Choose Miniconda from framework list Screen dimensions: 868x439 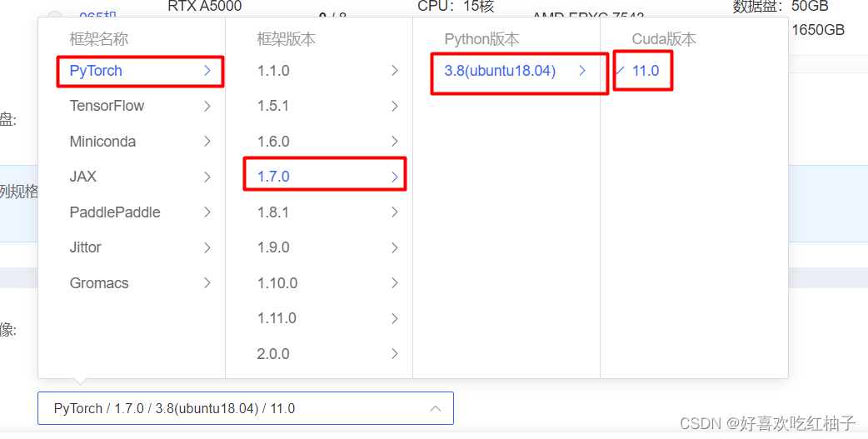click(132, 141)
